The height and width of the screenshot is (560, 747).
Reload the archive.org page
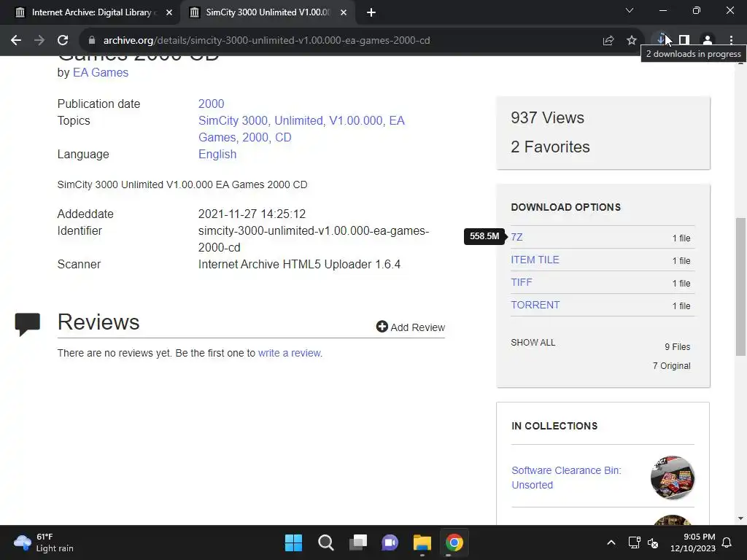coord(63,41)
